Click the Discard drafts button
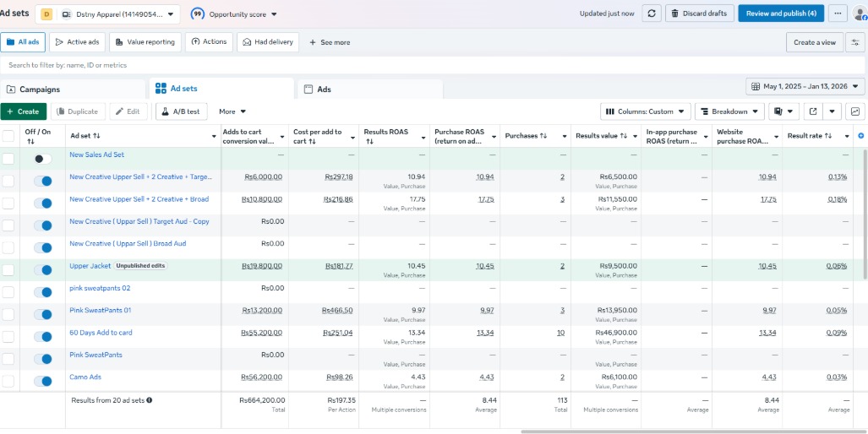This screenshot has width=868, height=434. coord(700,14)
